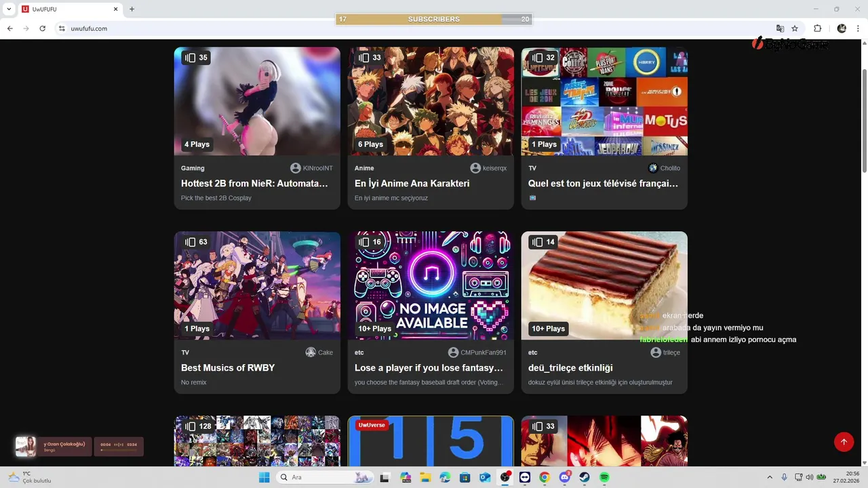Select the No Image Available neon thumbnail

click(x=431, y=285)
